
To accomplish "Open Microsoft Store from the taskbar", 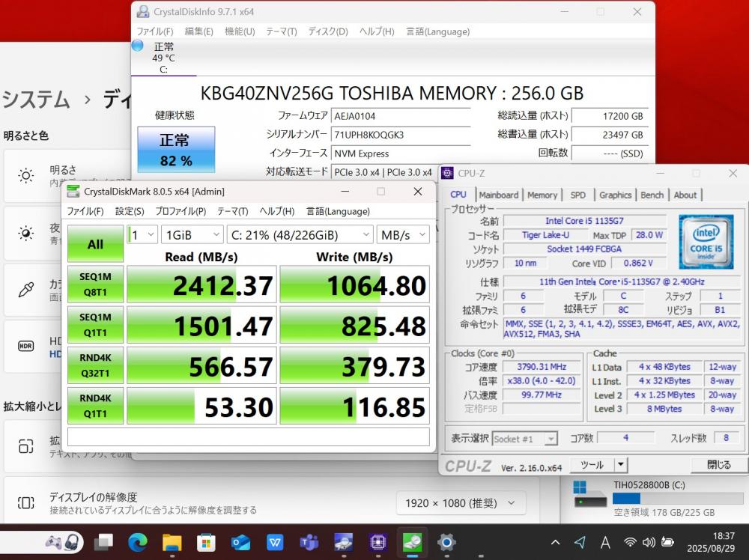I will click(206, 542).
